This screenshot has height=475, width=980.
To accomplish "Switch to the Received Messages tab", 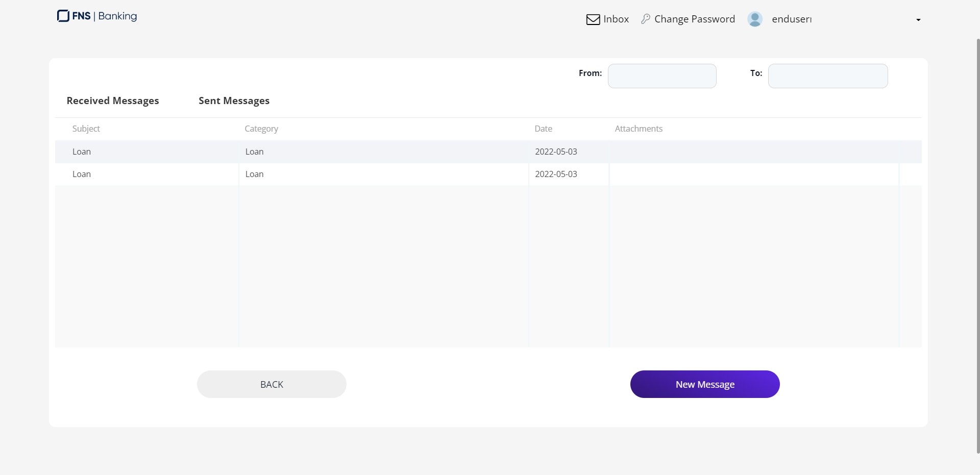I will click(113, 101).
